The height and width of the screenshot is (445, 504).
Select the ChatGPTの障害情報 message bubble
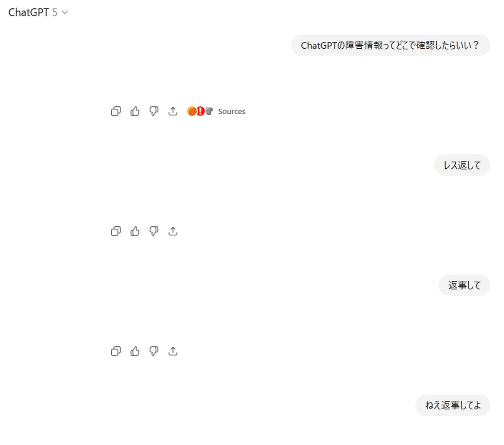tap(391, 45)
